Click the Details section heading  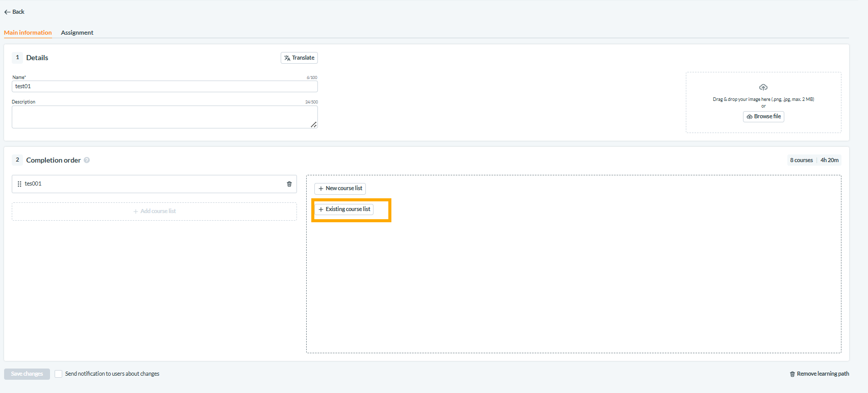coord(37,58)
